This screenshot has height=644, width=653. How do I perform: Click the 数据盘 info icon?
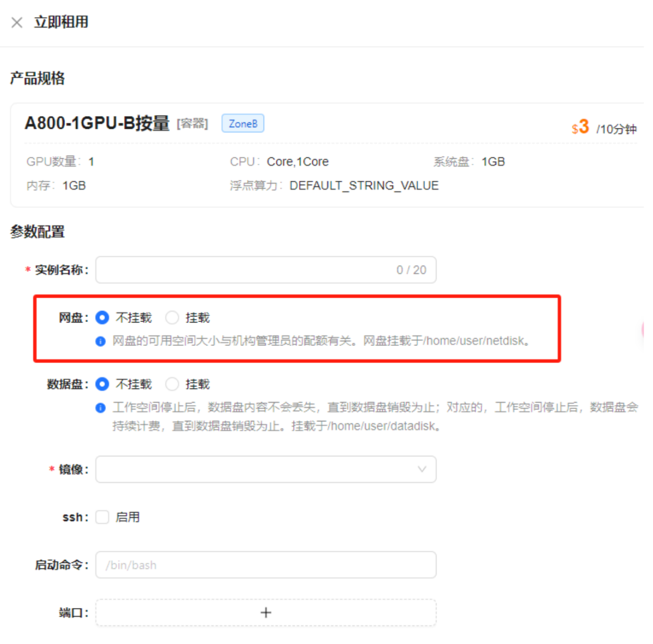[x=100, y=408]
